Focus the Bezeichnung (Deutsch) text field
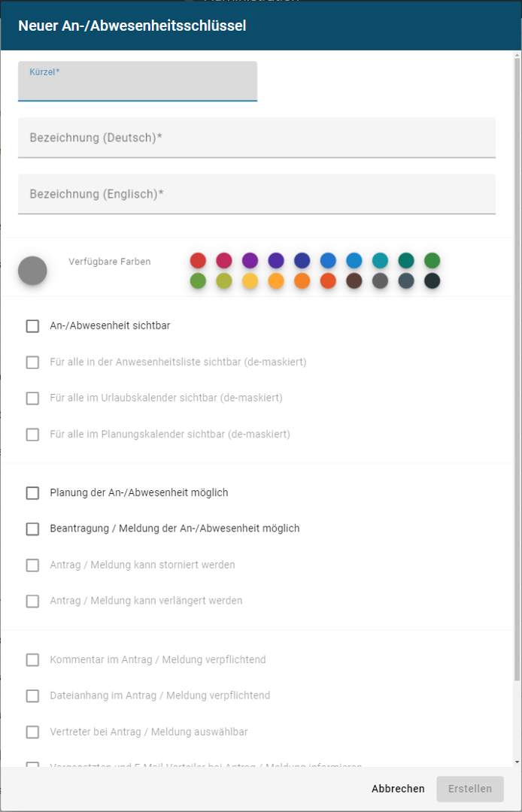This screenshot has width=522, height=812. tap(256, 138)
